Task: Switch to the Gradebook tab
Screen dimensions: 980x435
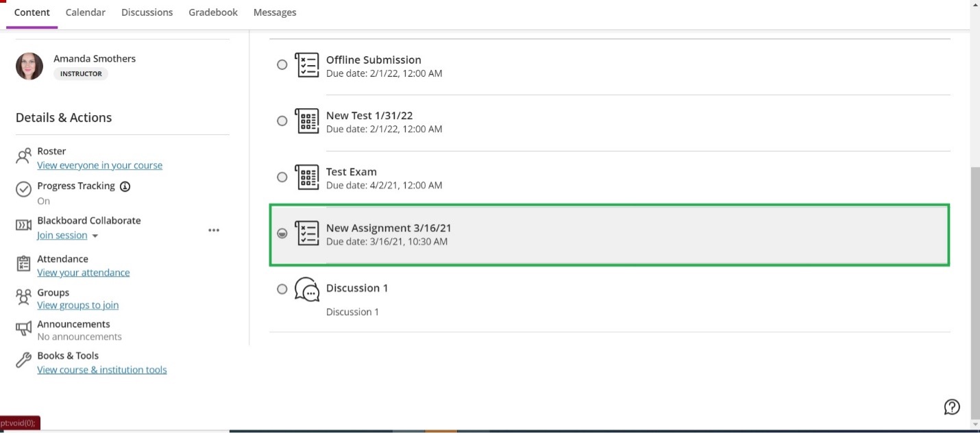Action: (213, 12)
